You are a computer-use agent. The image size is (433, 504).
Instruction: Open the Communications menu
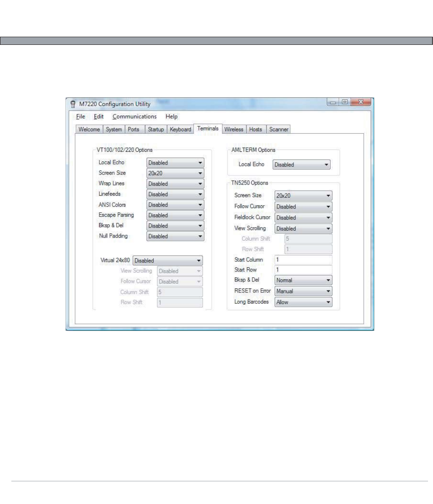[x=134, y=116]
